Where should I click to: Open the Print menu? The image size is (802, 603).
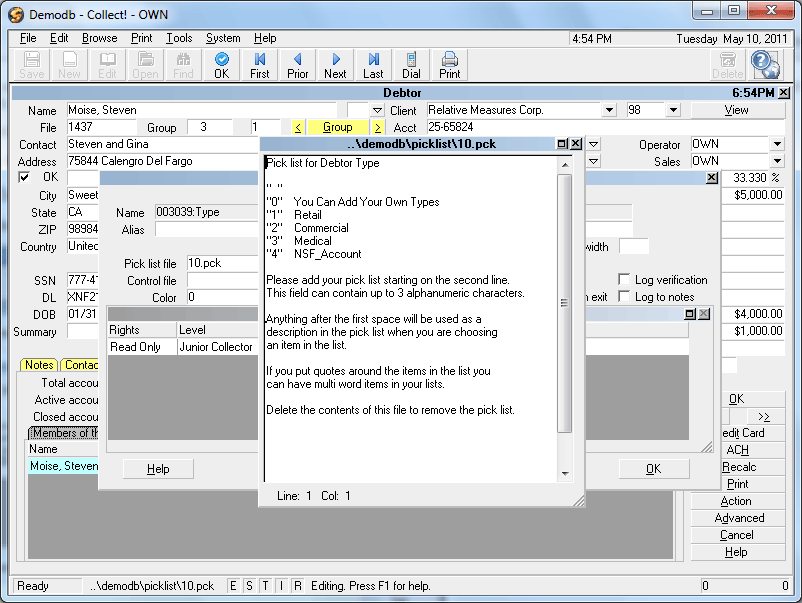[x=141, y=38]
